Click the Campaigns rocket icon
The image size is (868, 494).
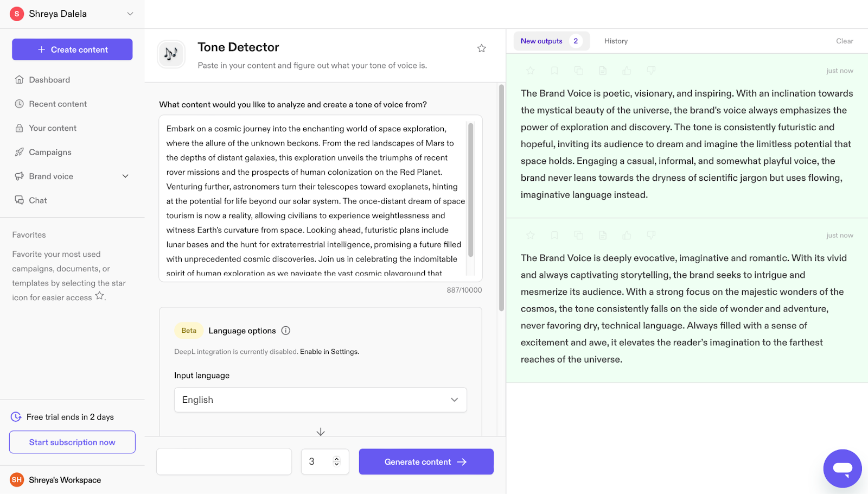[x=20, y=152]
